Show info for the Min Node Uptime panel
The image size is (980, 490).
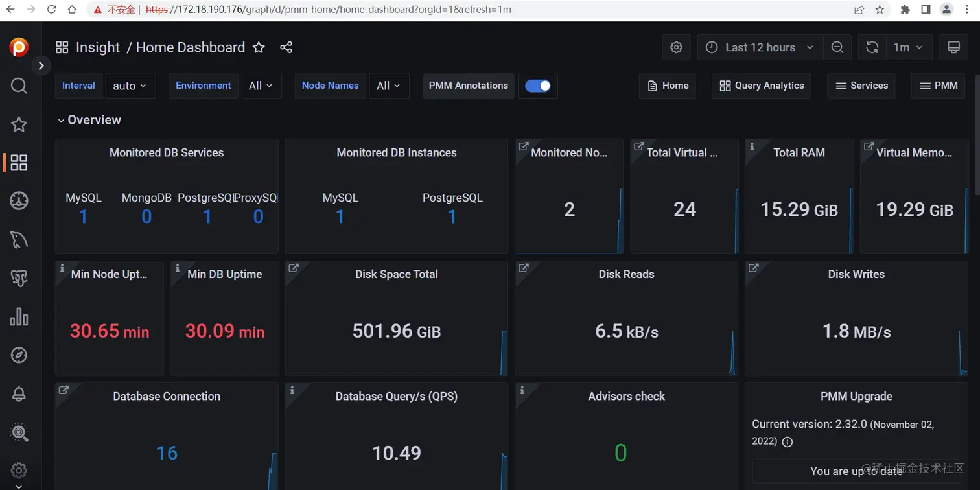(x=63, y=268)
